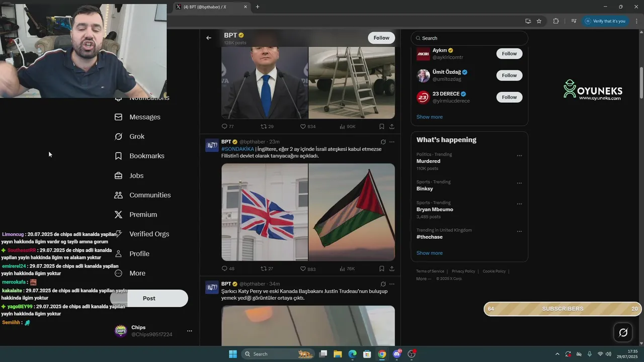Open a new browser tab
This screenshot has height=362, width=644.
tap(258, 7)
